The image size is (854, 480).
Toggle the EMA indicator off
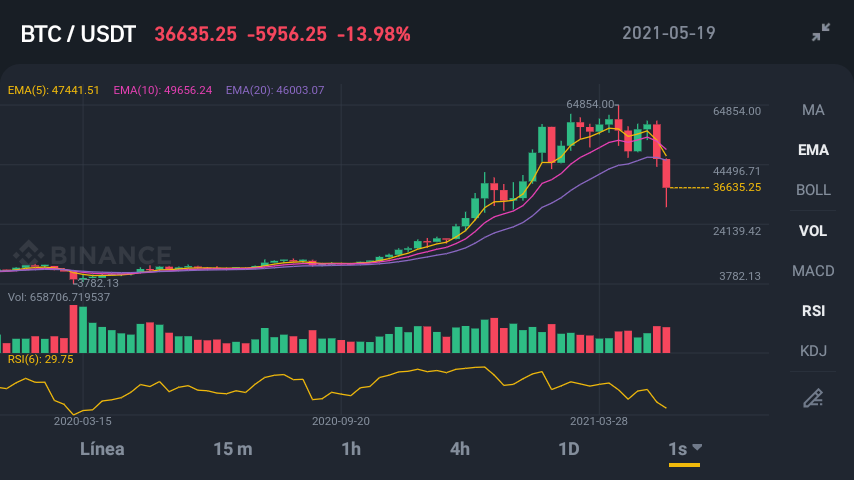(813, 150)
